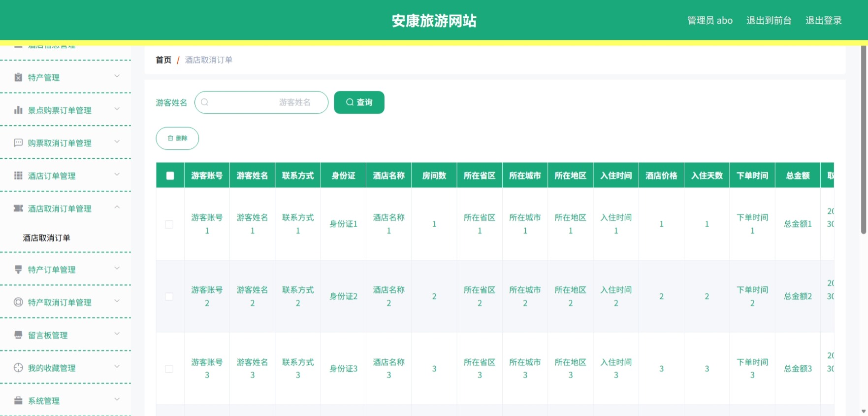This screenshot has width=868, height=416.
Task: Collapse the 酒店取消订单管理 chevron
Action: [x=117, y=208]
